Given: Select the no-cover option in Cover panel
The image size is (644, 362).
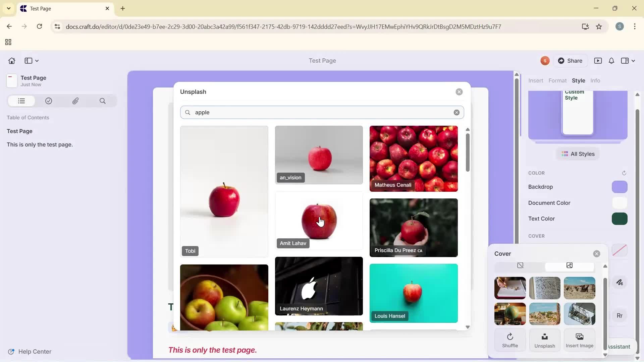Looking at the screenshot, I should point(520,265).
